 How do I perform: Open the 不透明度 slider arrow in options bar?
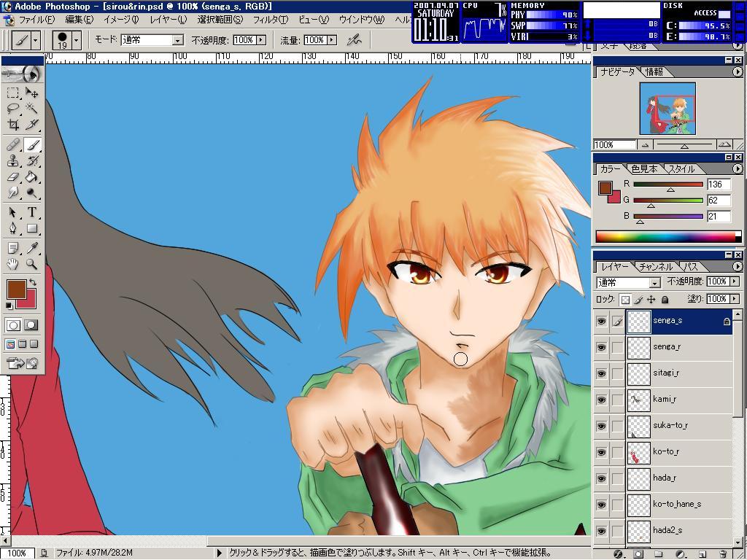pos(261,41)
